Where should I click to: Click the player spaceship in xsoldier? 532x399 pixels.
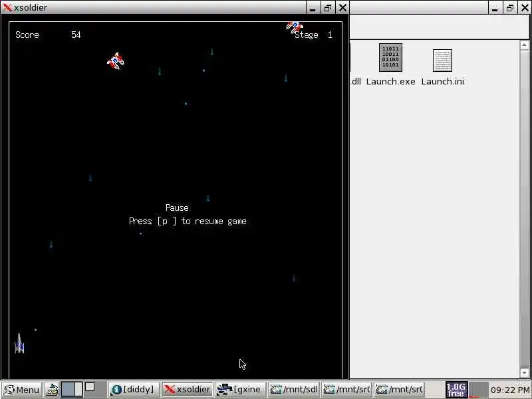coord(19,343)
